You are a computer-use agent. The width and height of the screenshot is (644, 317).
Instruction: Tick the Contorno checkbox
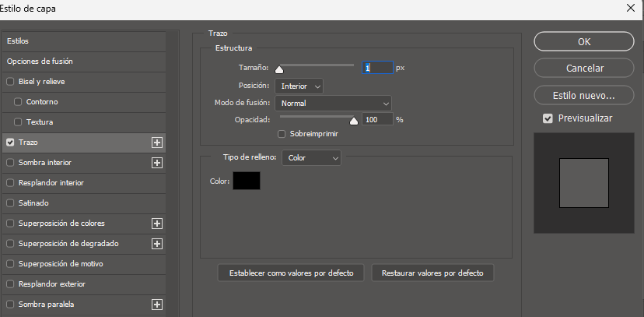point(18,102)
